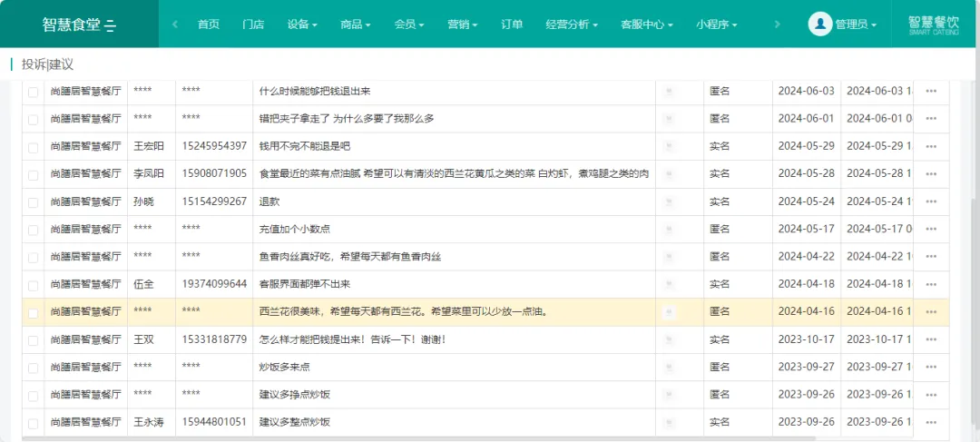This screenshot has height=442, width=980.
Task: Go to the 首页 menu item
Action: tap(209, 25)
